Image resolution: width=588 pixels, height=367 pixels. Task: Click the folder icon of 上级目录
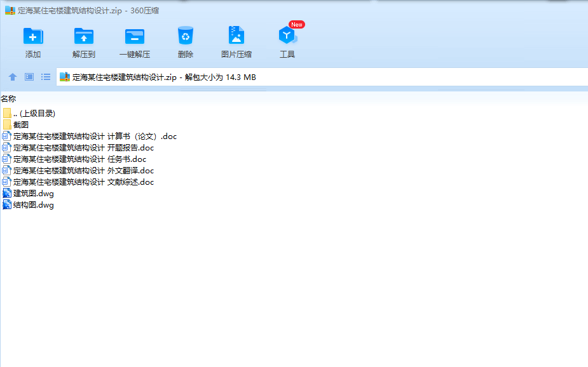(x=7, y=113)
